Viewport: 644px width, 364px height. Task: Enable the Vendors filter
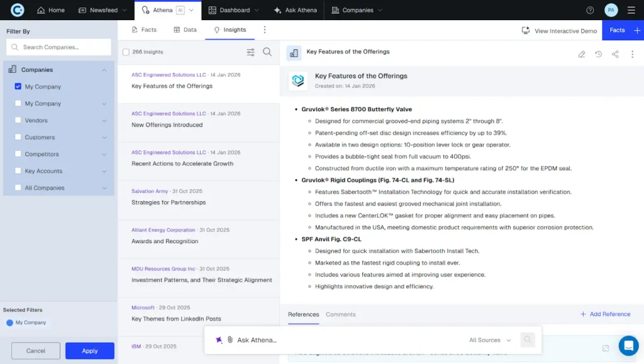pyautogui.click(x=17, y=121)
